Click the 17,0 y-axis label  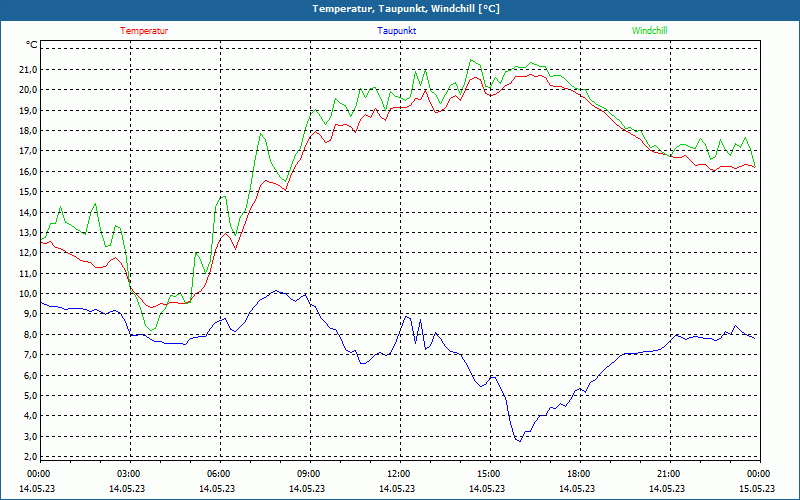28,151
